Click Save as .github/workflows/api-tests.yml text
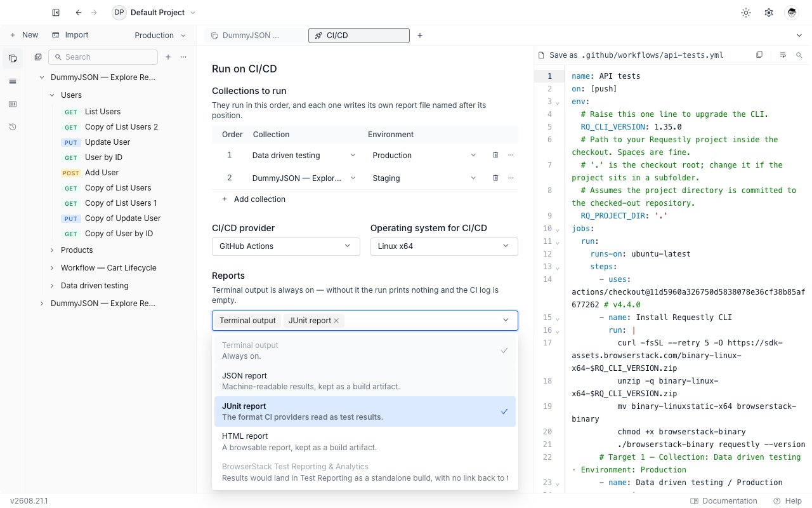The height and width of the screenshot is (508, 812). 636,55
